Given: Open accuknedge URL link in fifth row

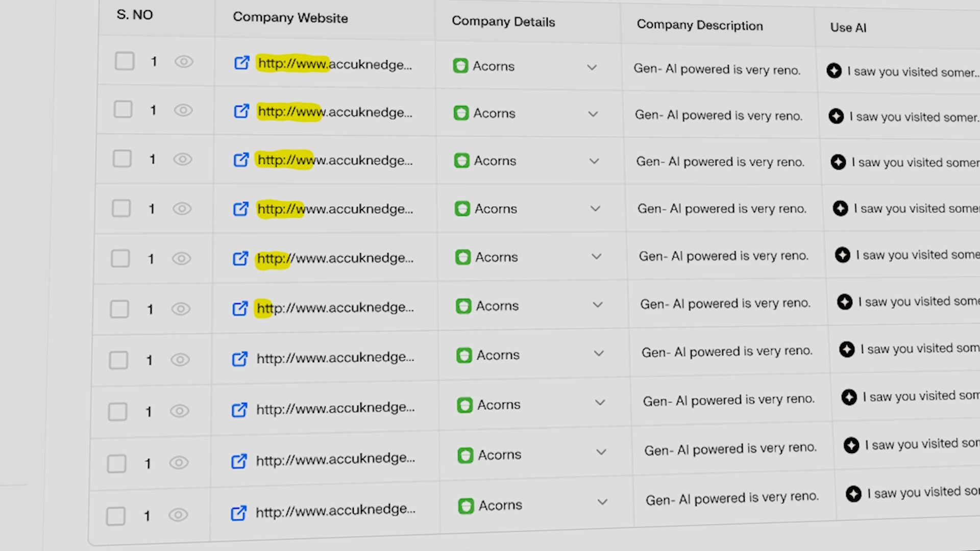Looking at the screenshot, I should click(335, 258).
